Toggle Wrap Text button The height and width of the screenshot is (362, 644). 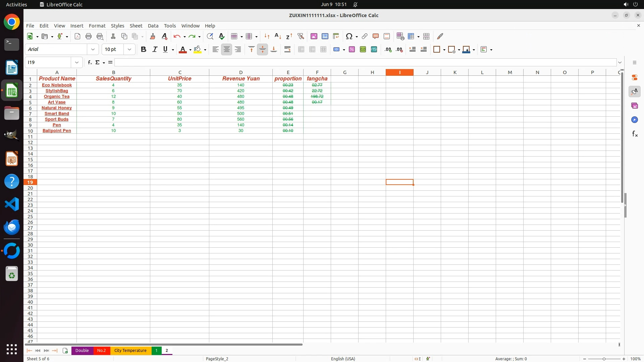(287, 49)
